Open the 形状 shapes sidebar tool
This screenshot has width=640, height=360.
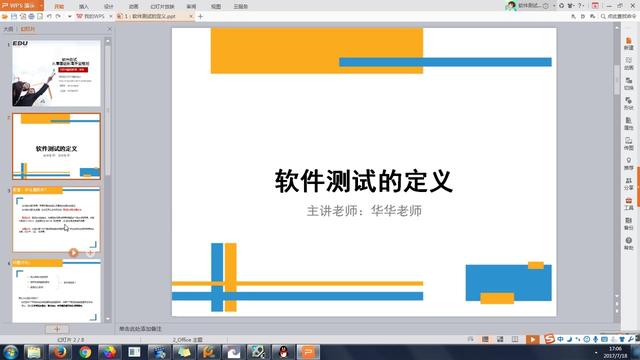[x=629, y=103]
